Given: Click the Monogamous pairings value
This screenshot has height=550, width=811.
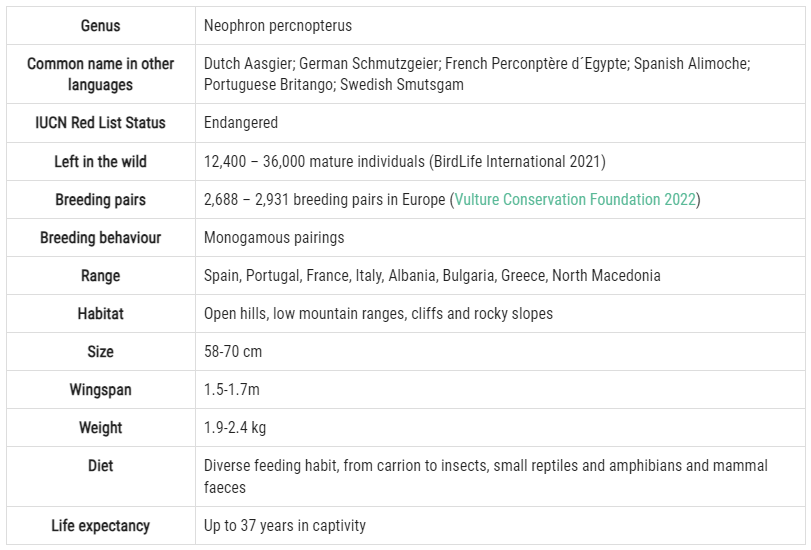Looking at the screenshot, I should click(x=274, y=238).
